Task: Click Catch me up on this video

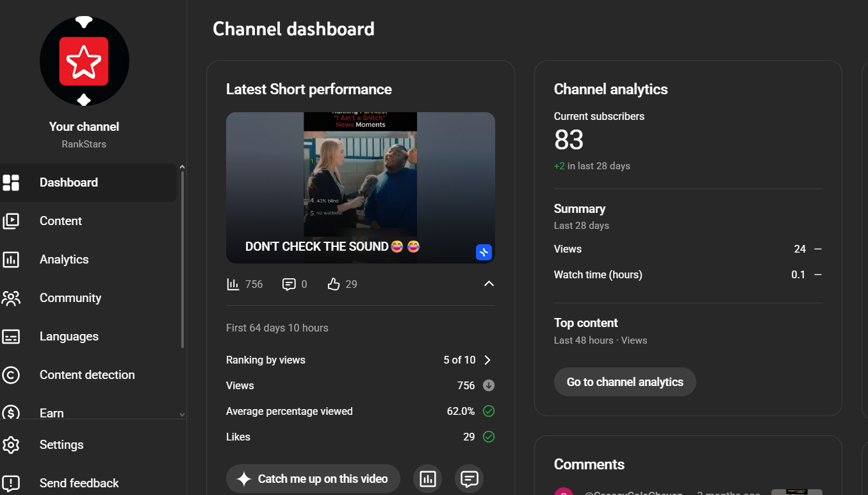Action: 313,479
